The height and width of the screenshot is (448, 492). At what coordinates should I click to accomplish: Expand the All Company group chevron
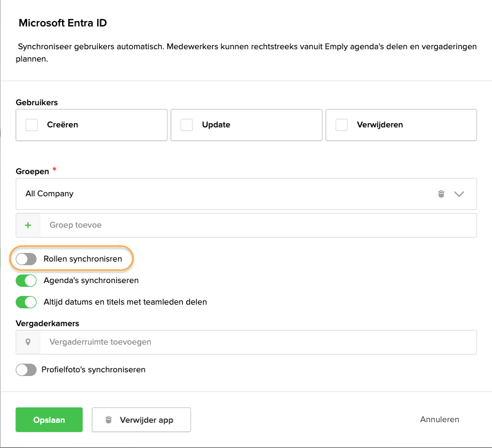(459, 194)
